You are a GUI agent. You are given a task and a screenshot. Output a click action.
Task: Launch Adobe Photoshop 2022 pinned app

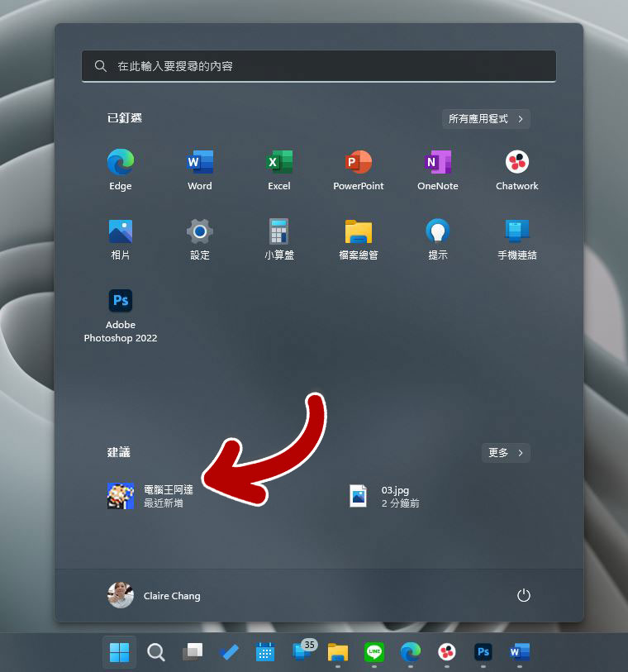121,316
